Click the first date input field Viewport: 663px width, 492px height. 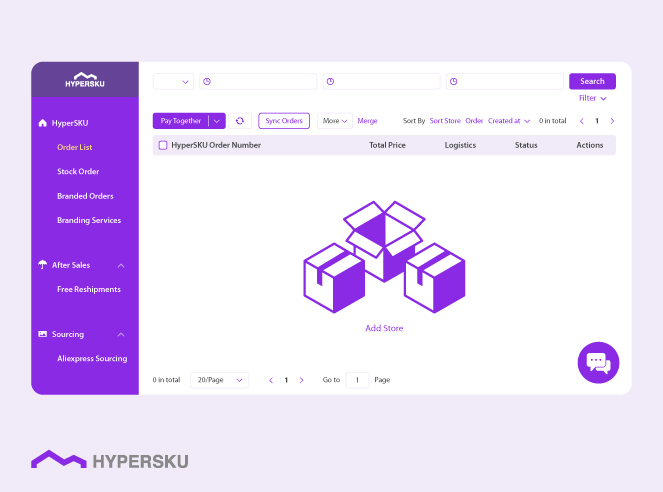pos(258,82)
